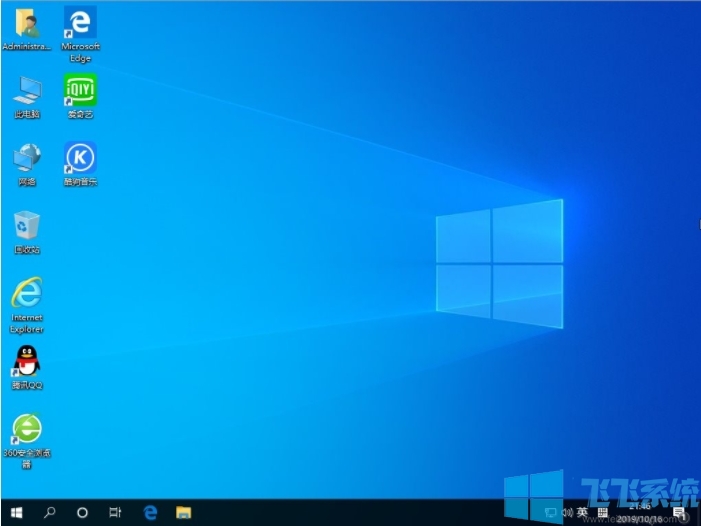Open Cortana from the taskbar circle
Image resolution: width=701 pixels, height=526 pixels.
[x=82, y=512]
